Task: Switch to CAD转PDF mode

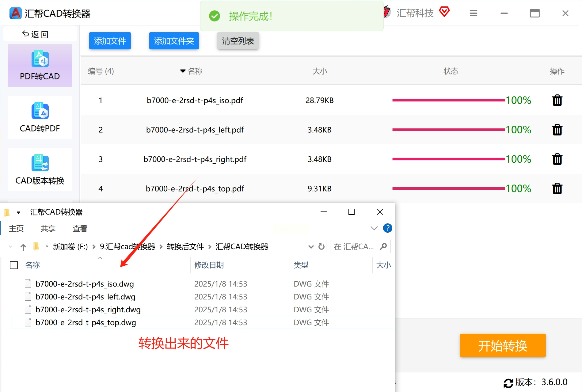Action: 40,117
